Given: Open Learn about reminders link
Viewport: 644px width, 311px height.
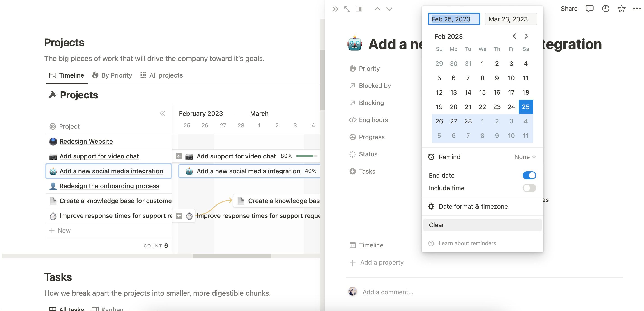Looking at the screenshot, I should 467,243.
